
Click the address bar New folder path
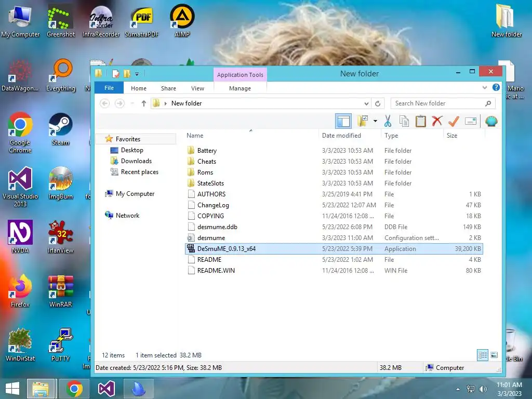click(x=187, y=103)
